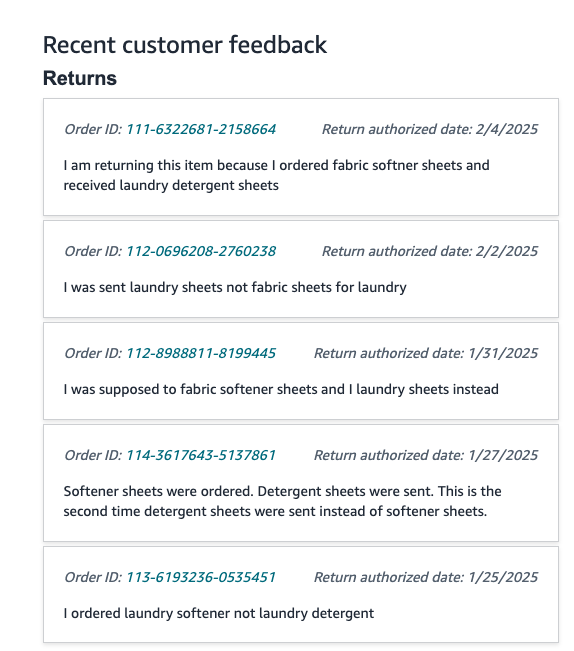
Task: Select return date 2/4/2025 text
Action: pyautogui.click(x=507, y=129)
